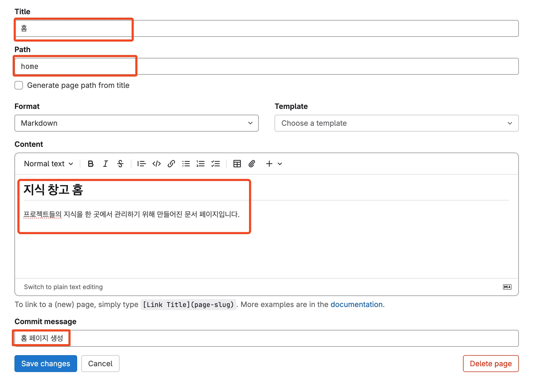
Task: Expand the Normal text style dropdown
Action: 48,164
